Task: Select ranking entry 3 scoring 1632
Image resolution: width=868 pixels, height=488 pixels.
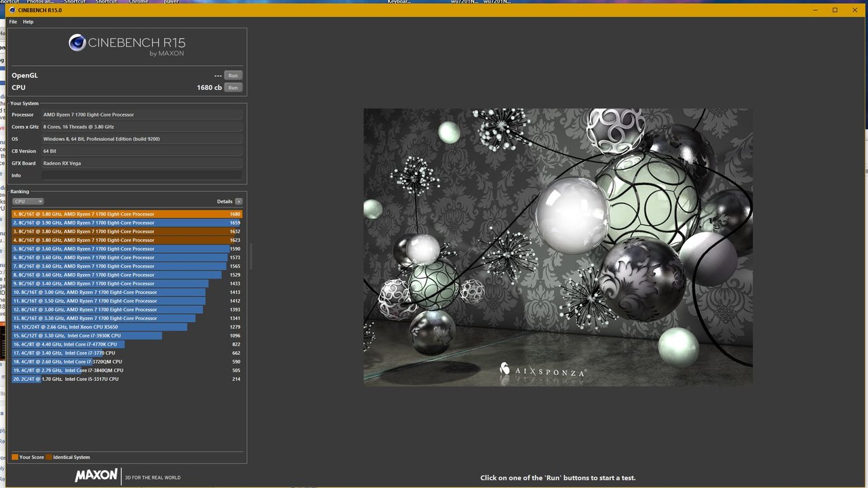Action: (127, 231)
